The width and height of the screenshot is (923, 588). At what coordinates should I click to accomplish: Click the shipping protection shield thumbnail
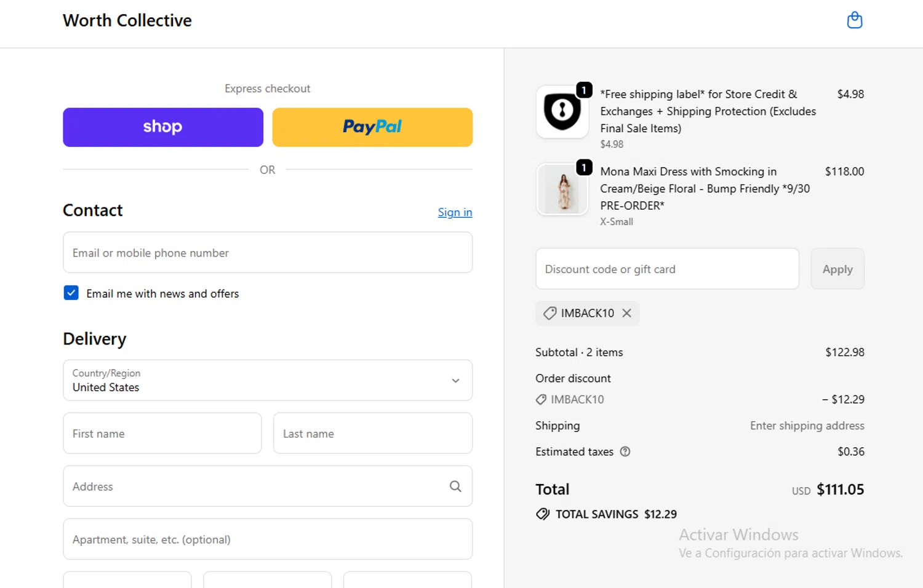562,111
